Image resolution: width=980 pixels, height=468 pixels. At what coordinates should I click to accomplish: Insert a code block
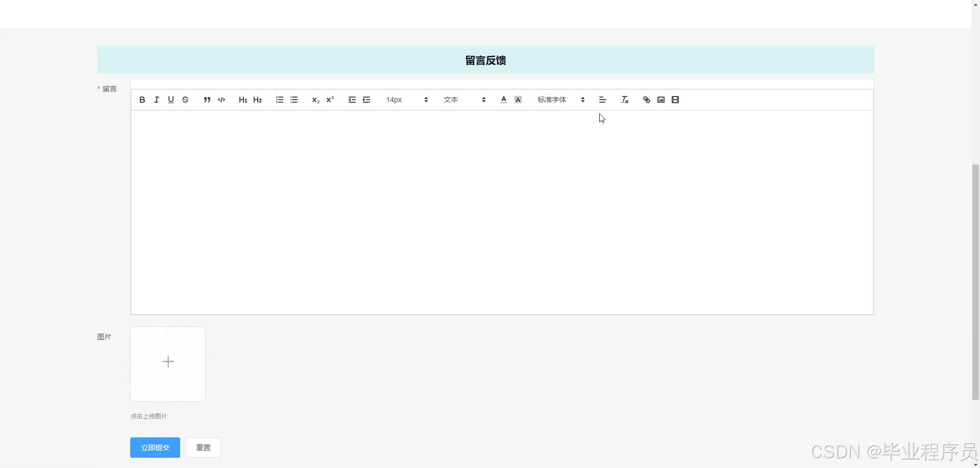tap(222, 100)
